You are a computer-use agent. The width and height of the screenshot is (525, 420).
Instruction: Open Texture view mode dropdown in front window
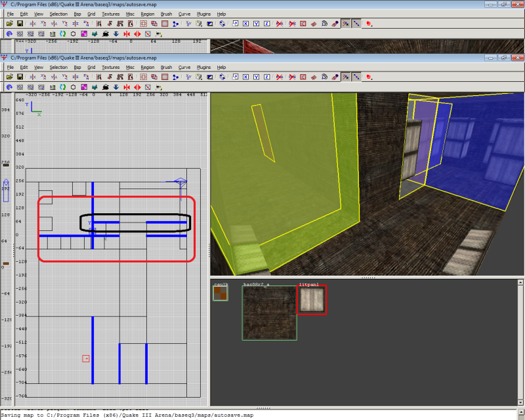click(199, 77)
